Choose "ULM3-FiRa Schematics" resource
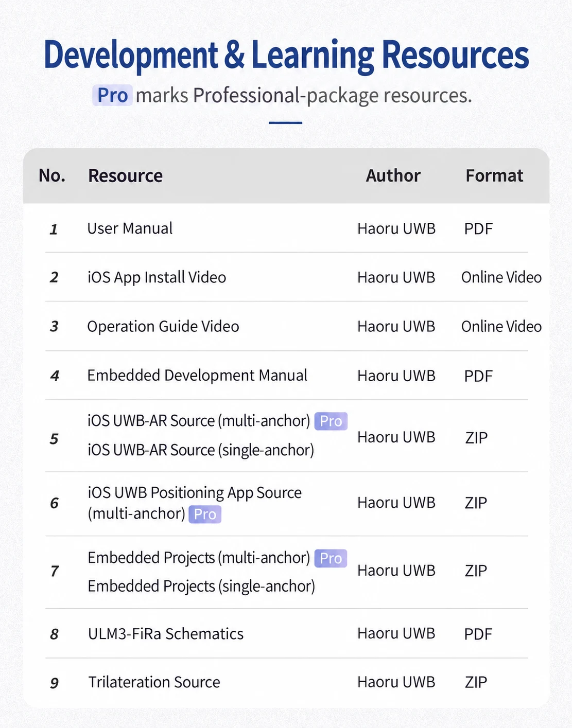This screenshot has height=728, width=572. click(166, 634)
